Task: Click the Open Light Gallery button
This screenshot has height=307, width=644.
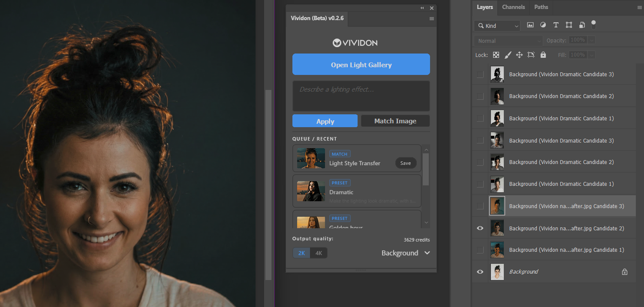Action: pos(361,64)
